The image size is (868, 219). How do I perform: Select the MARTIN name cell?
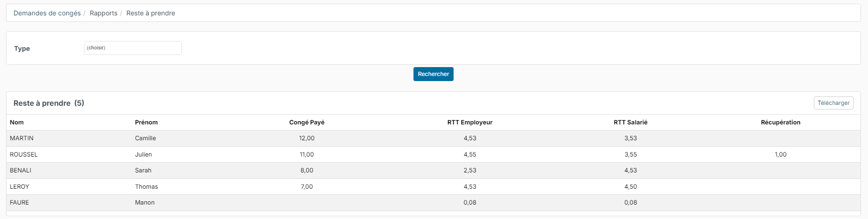[21, 138]
